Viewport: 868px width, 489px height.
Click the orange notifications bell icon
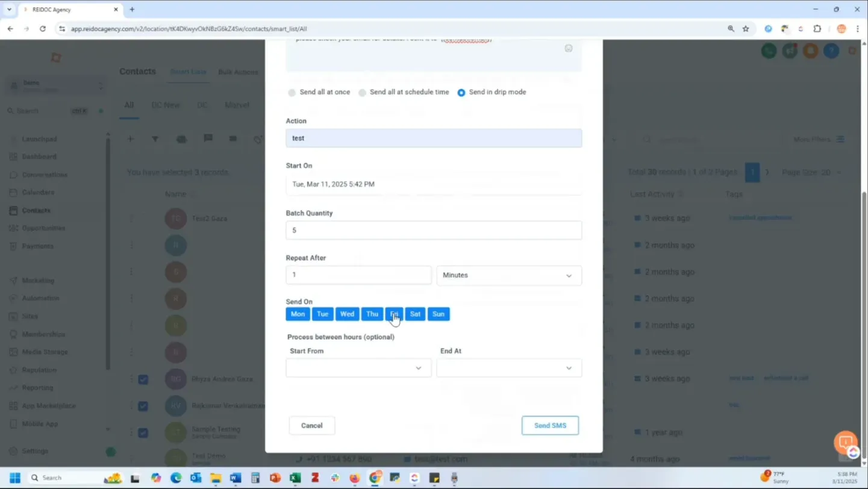click(811, 51)
